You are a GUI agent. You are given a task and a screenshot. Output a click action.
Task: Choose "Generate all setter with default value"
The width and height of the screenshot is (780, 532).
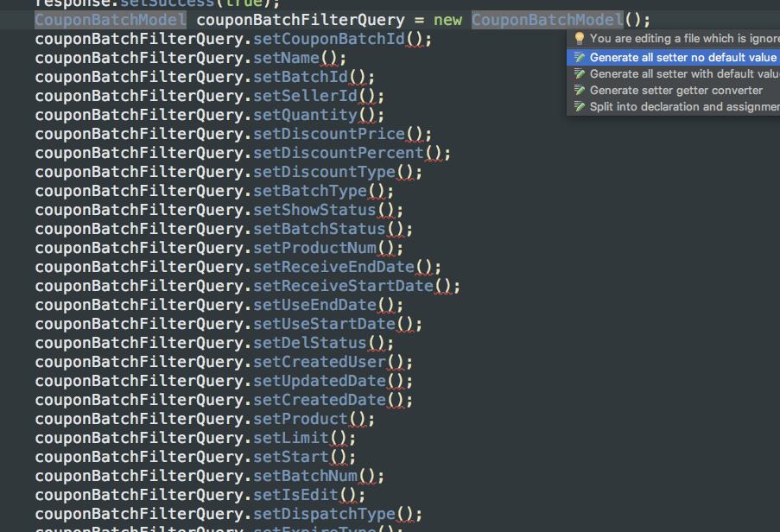coord(682,73)
